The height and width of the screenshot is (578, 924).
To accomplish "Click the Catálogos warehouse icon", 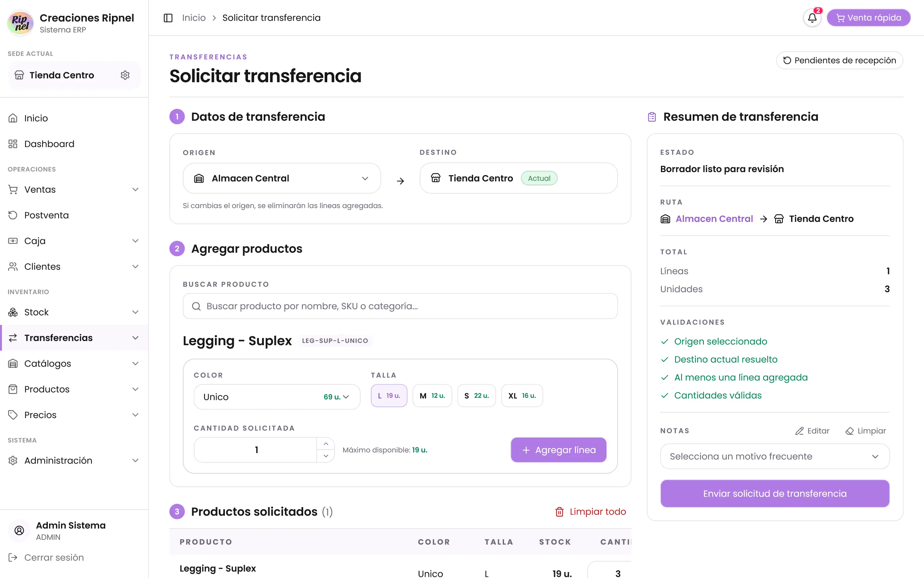I will [13, 363].
